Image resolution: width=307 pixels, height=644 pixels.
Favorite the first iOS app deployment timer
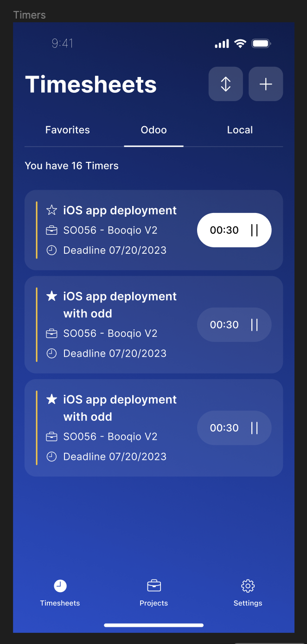click(x=51, y=210)
